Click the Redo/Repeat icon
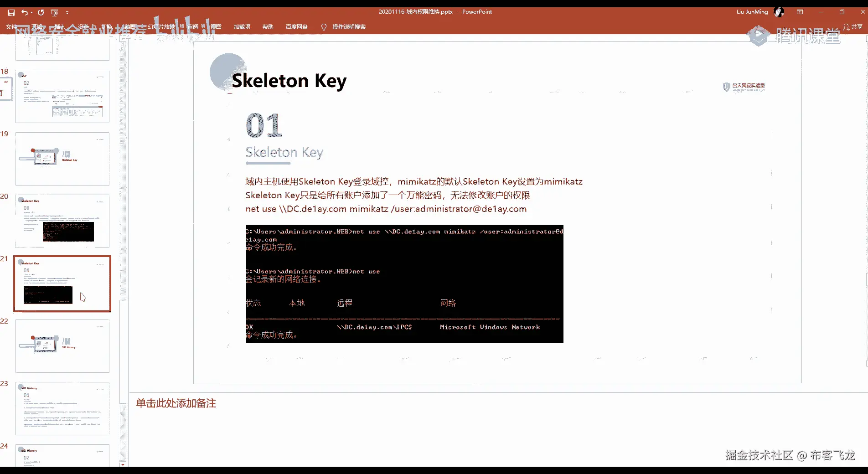Image resolution: width=868 pixels, height=474 pixels. (41, 12)
